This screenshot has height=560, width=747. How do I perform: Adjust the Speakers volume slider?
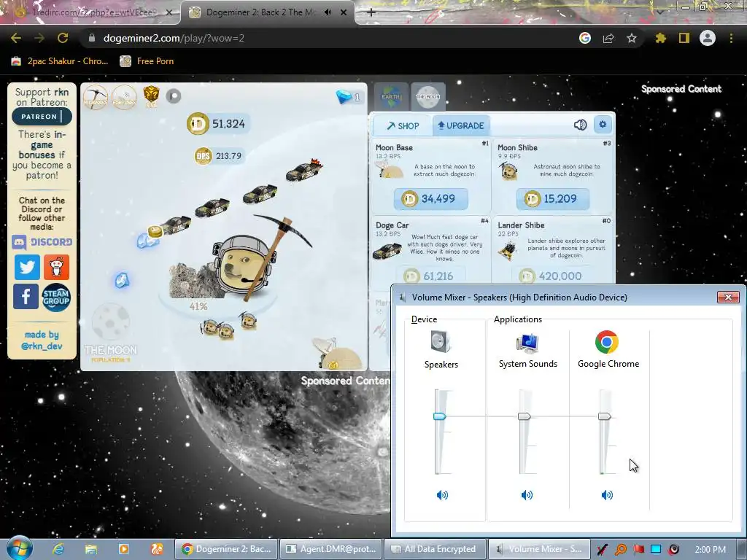pos(439,416)
